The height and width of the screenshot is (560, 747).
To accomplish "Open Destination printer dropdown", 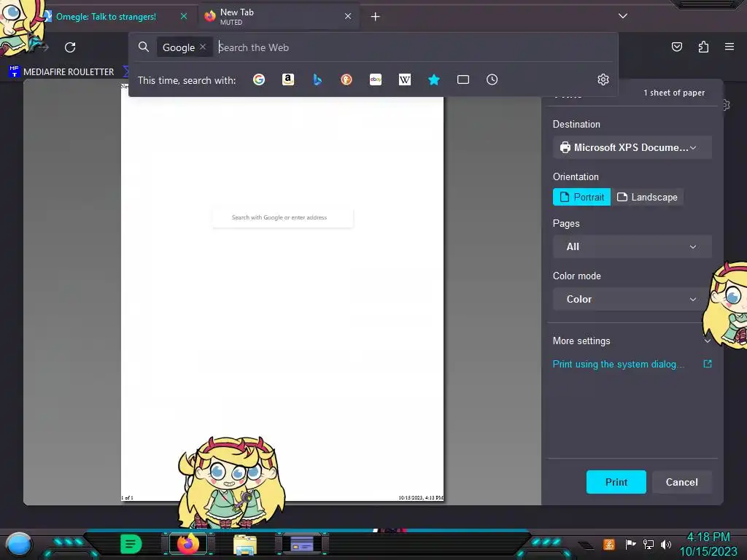I will 632,147.
